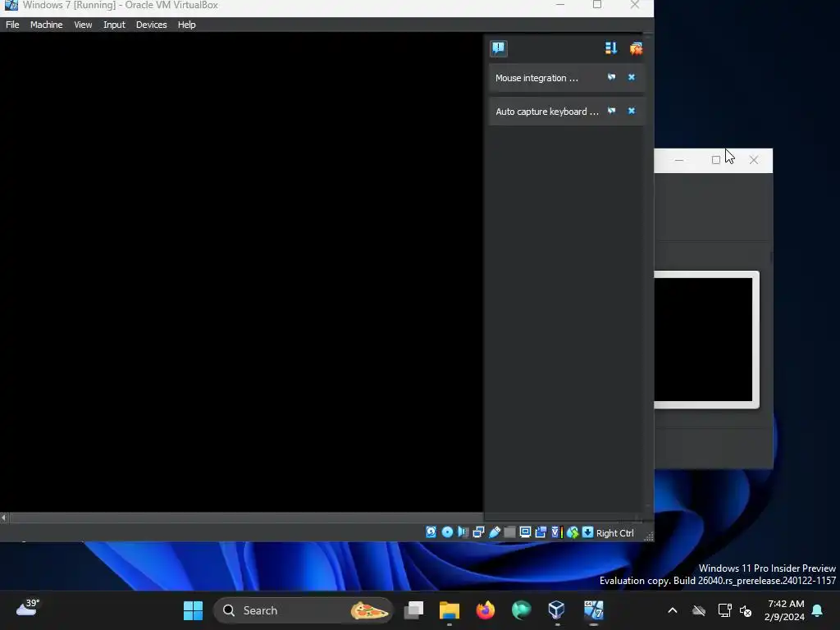Viewport: 840px width, 630px height.
Task: Click the taskbar Search box
Action: (x=303, y=610)
